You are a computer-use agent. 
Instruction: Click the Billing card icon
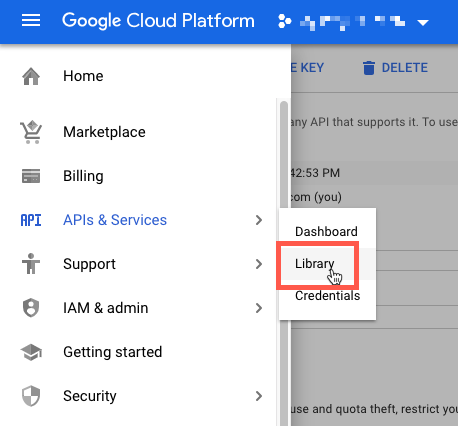[31, 176]
